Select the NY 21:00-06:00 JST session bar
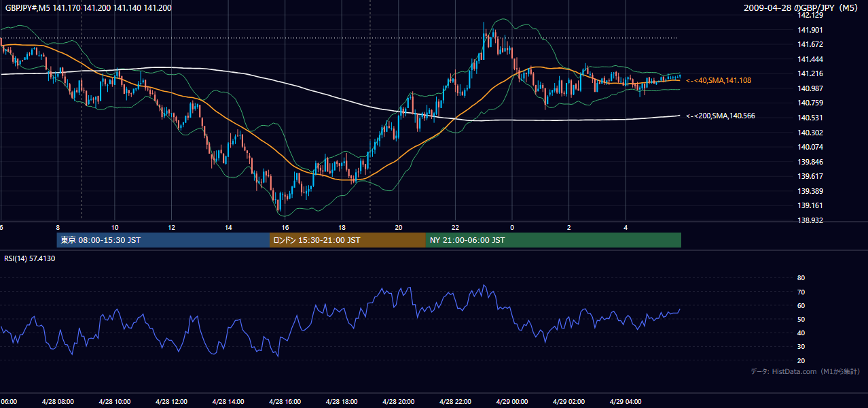The height and width of the screenshot is (408, 868). pos(554,240)
